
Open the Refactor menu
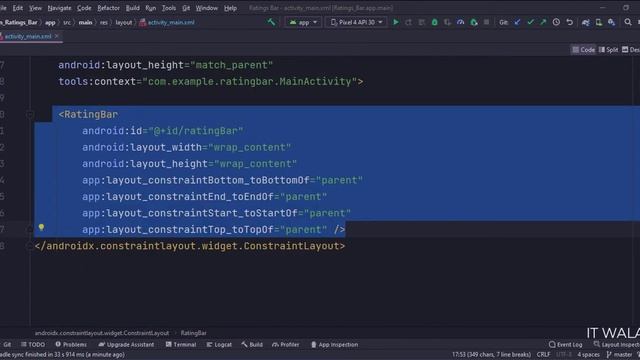[x=108, y=8]
